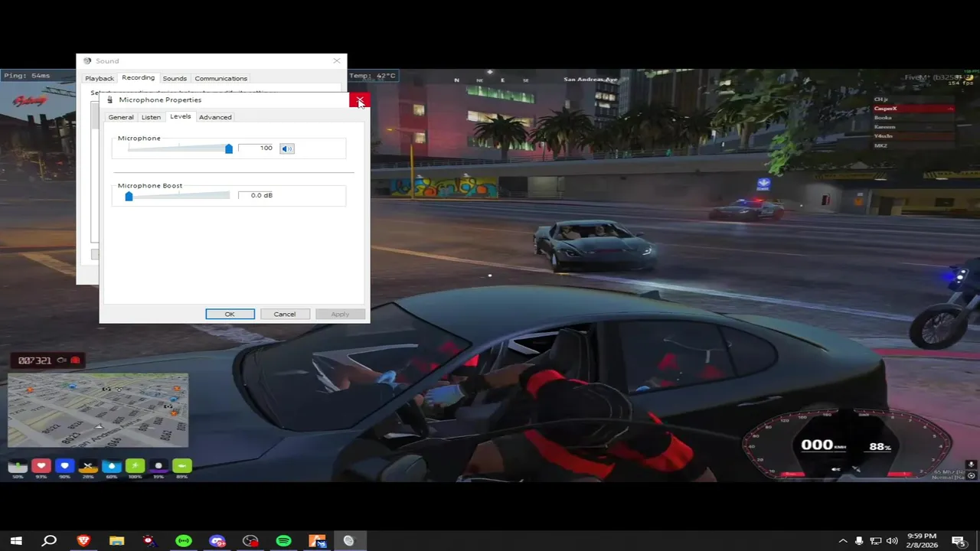Open the Brave browser from the taskbar
The height and width of the screenshot is (551, 980).
pyautogui.click(x=83, y=541)
